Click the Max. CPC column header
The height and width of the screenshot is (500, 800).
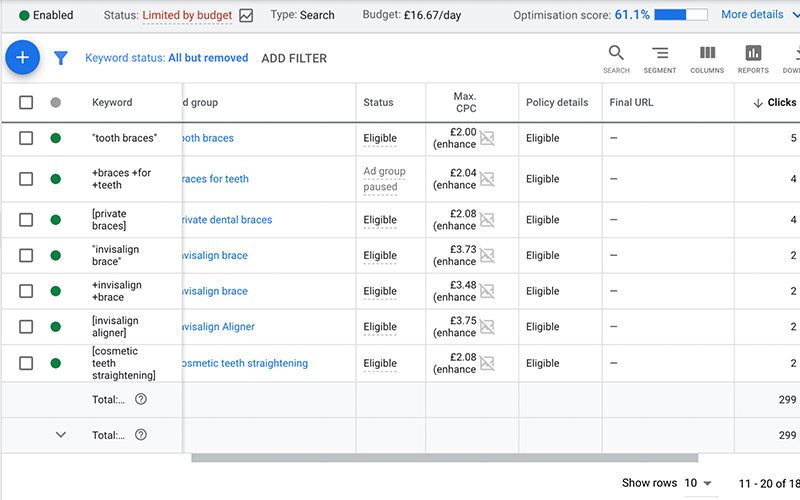(465, 102)
